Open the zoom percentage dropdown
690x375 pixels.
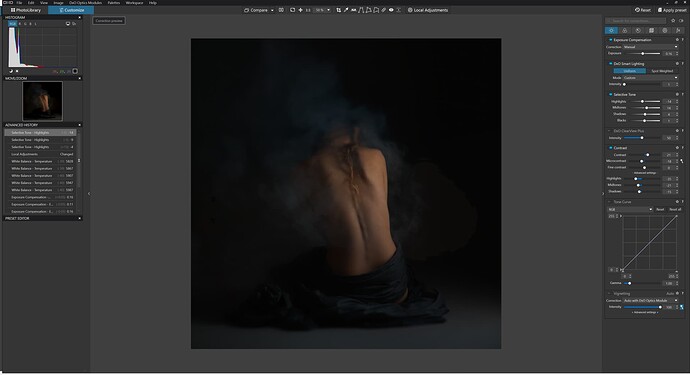328,10
